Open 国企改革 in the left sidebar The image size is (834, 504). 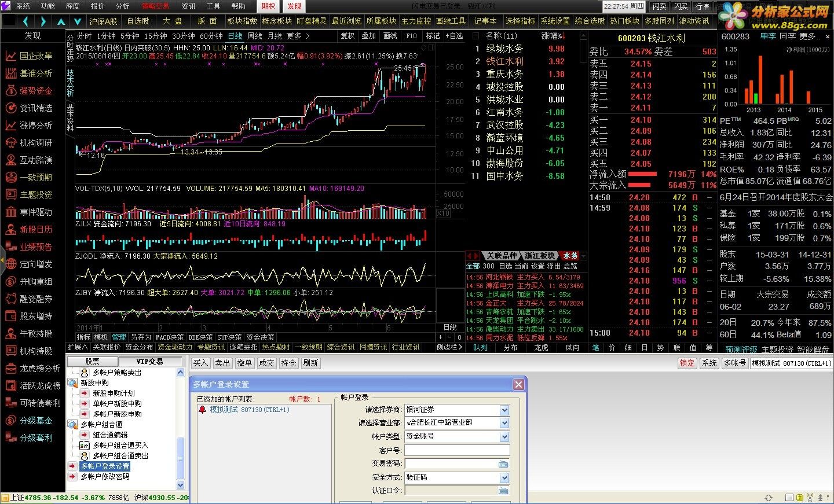click(x=36, y=56)
